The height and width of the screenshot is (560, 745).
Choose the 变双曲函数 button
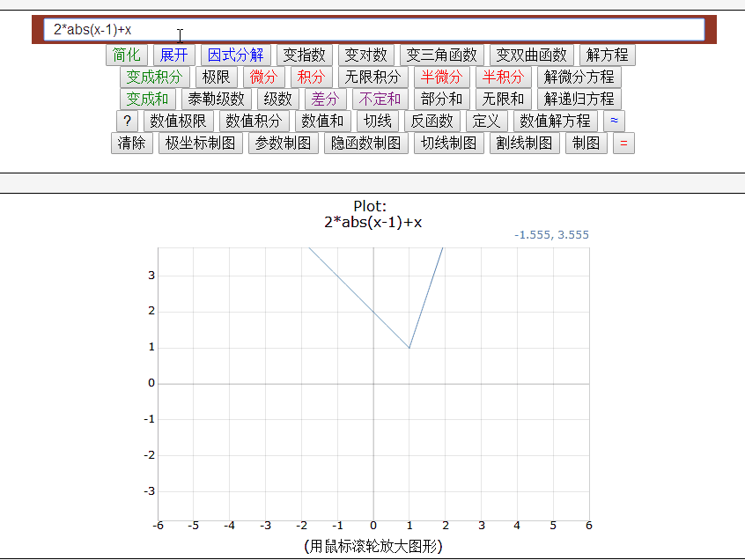click(x=532, y=55)
